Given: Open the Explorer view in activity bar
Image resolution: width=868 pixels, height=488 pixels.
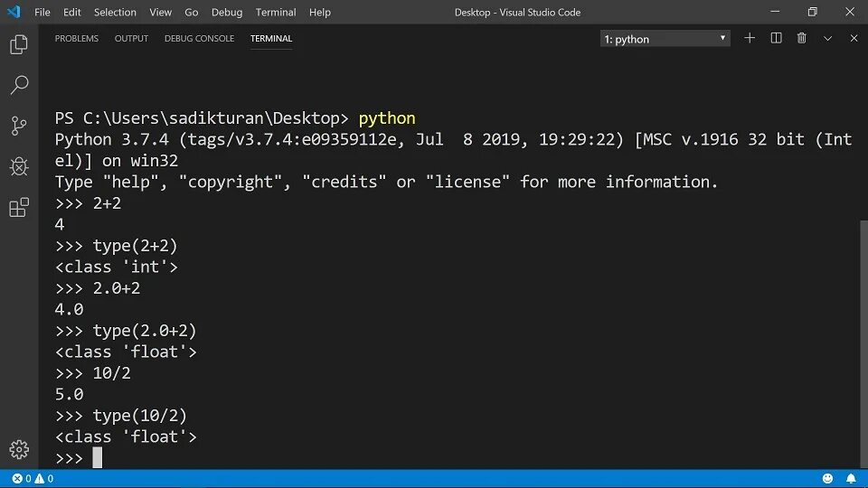Looking at the screenshot, I should 19,44.
